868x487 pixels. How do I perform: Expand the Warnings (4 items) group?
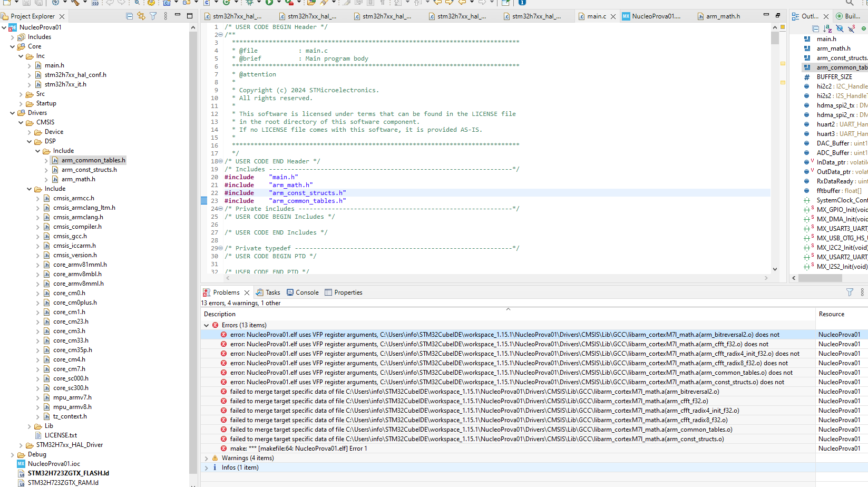tap(207, 457)
